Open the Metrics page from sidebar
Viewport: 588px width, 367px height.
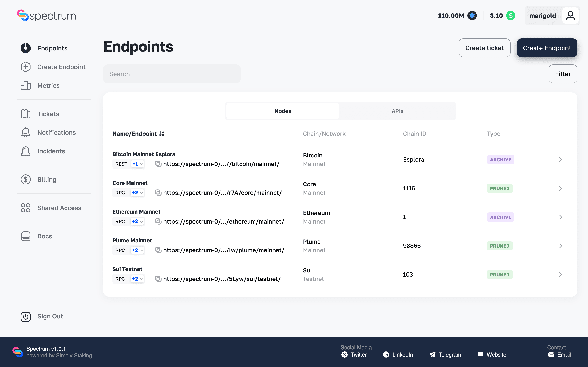click(48, 85)
